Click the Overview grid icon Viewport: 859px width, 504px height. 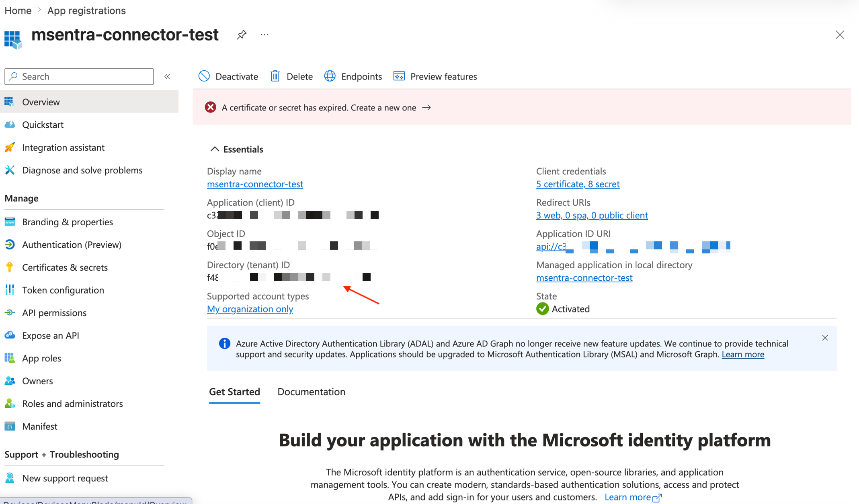point(10,102)
